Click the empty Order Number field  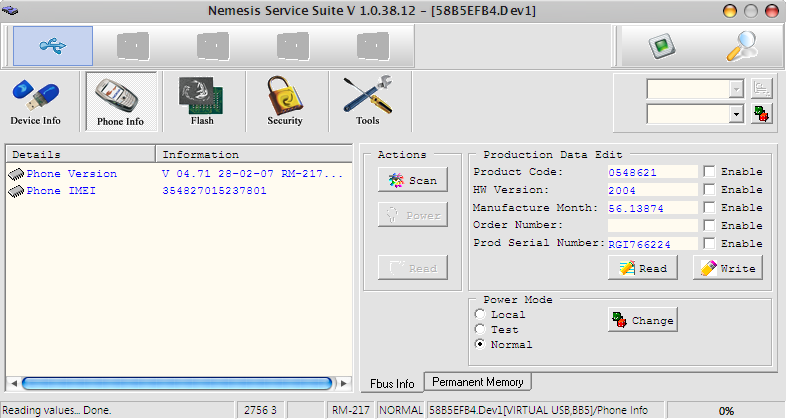[652, 226]
